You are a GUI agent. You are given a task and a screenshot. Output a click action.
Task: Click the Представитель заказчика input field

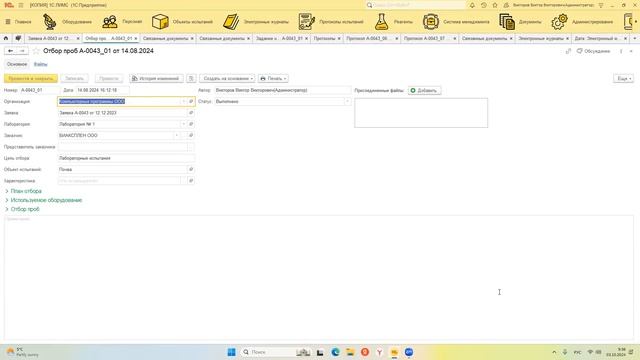tap(122, 147)
